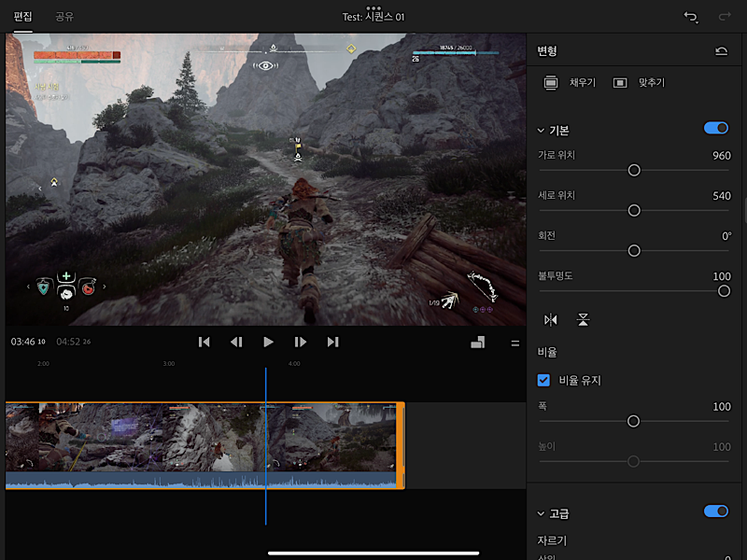Adjust the 세로 위치 slider handle

pos(634,211)
